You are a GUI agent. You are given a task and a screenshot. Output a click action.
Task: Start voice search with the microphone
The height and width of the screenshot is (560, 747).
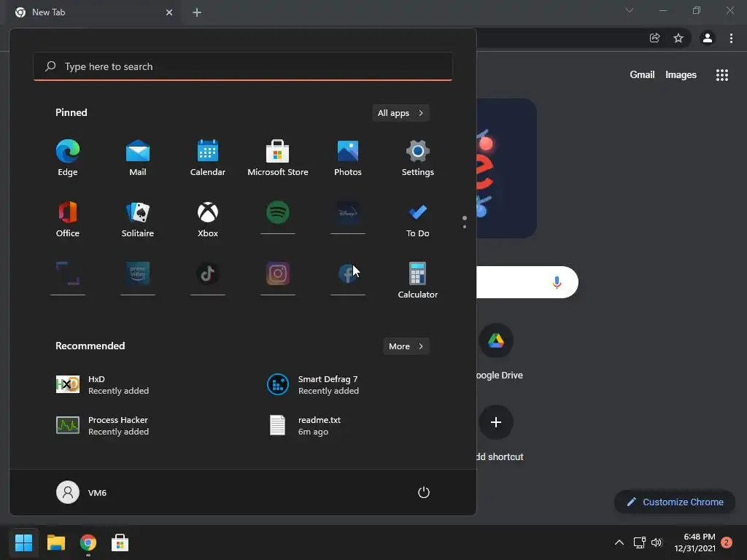(557, 282)
